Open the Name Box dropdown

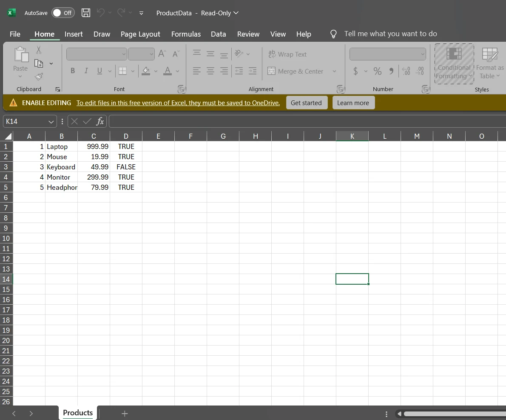coord(51,122)
